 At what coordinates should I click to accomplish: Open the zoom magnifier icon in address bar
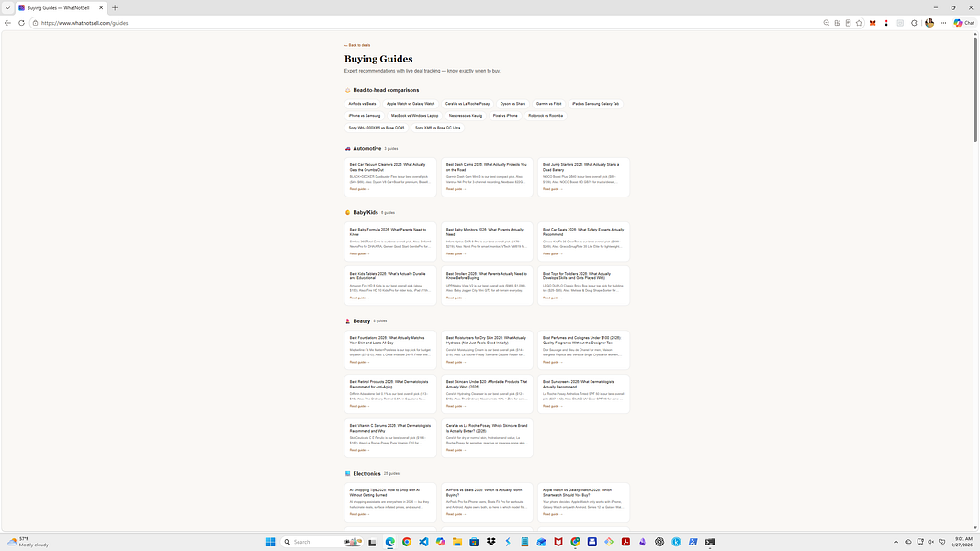click(x=827, y=23)
